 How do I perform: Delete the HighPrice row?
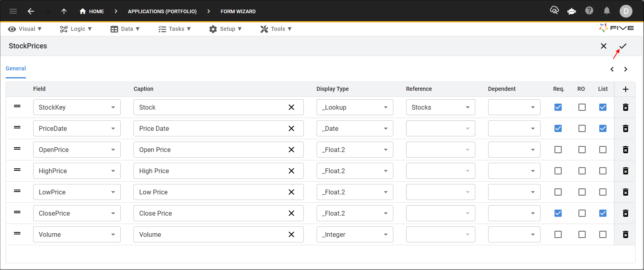pyautogui.click(x=626, y=171)
